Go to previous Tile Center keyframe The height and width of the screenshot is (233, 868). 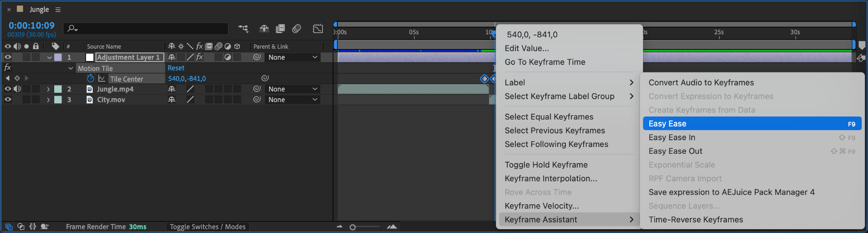click(x=7, y=78)
